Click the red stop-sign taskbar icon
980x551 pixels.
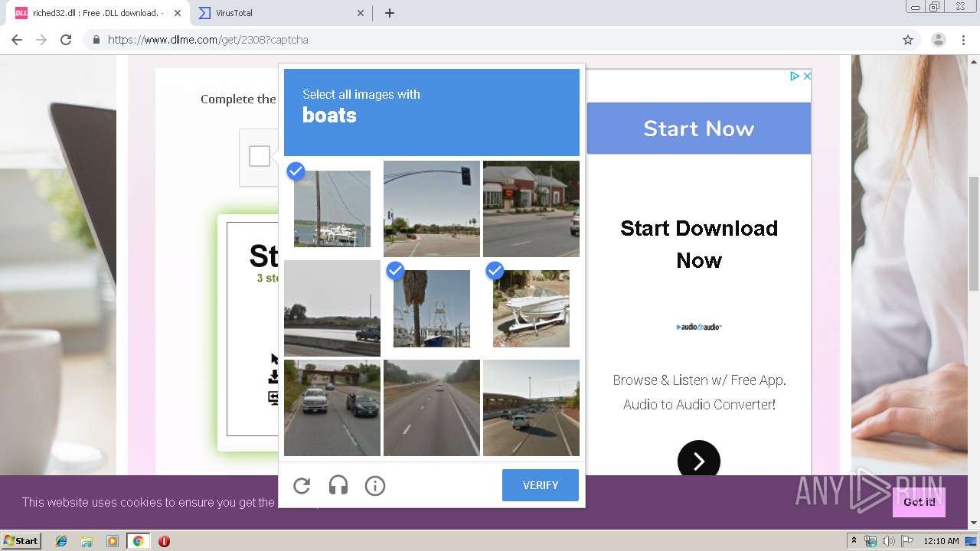(x=164, y=541)
